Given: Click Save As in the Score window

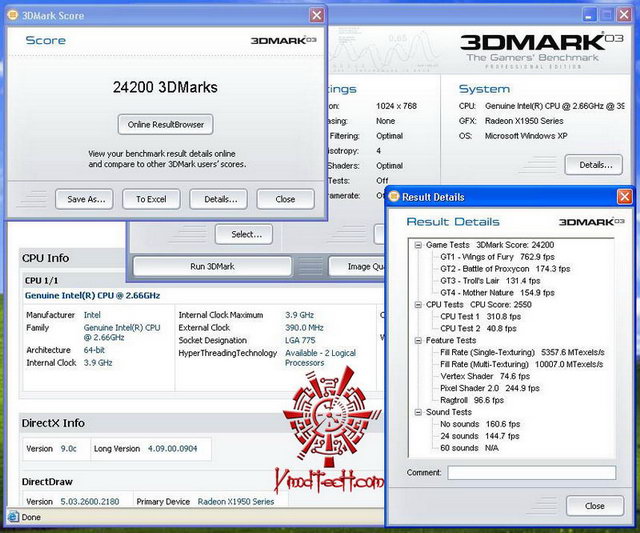Looking at the screenshot, I should [84, 199].
